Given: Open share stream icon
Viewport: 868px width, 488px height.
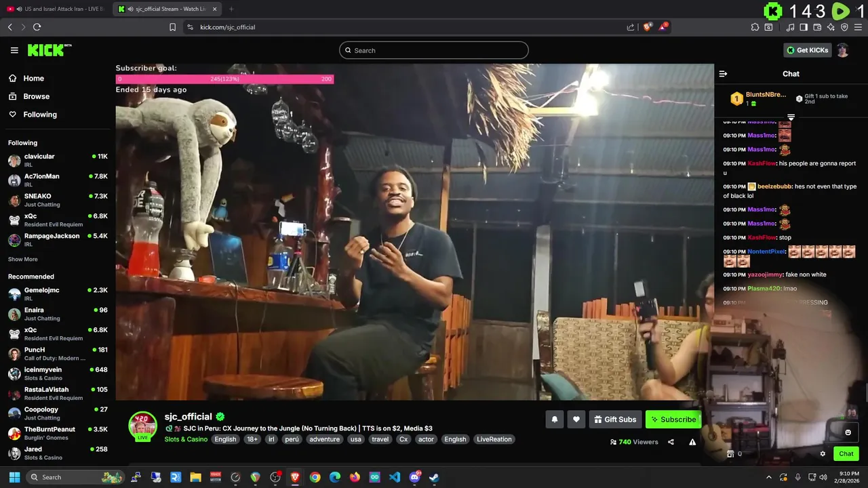Looking at the screenshot, I should [x=671, y=442].
